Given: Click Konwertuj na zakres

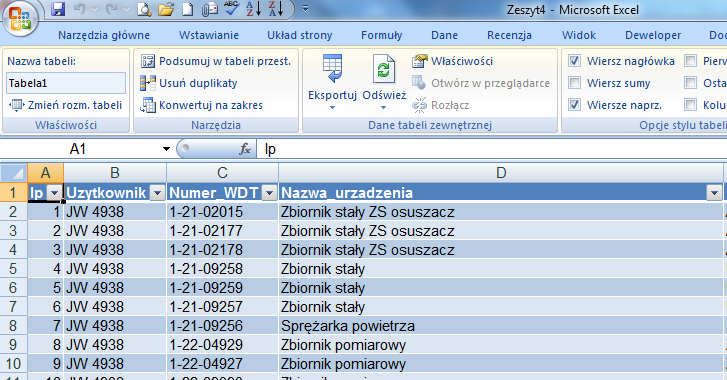Looking at the screenshot, I should pos(202,105).
